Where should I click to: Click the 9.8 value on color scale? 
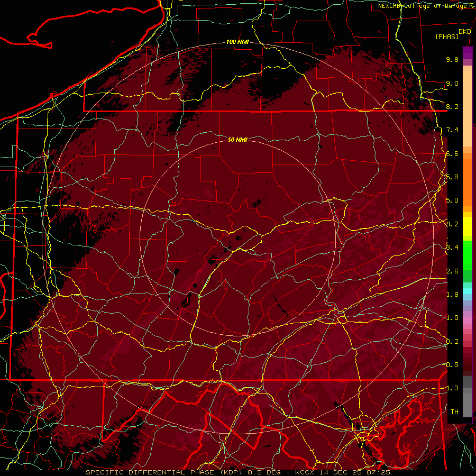(x=452, y=59)
